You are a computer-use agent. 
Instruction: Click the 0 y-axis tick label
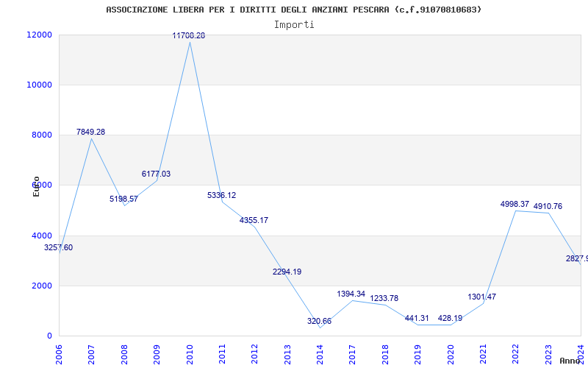(49, 336)
